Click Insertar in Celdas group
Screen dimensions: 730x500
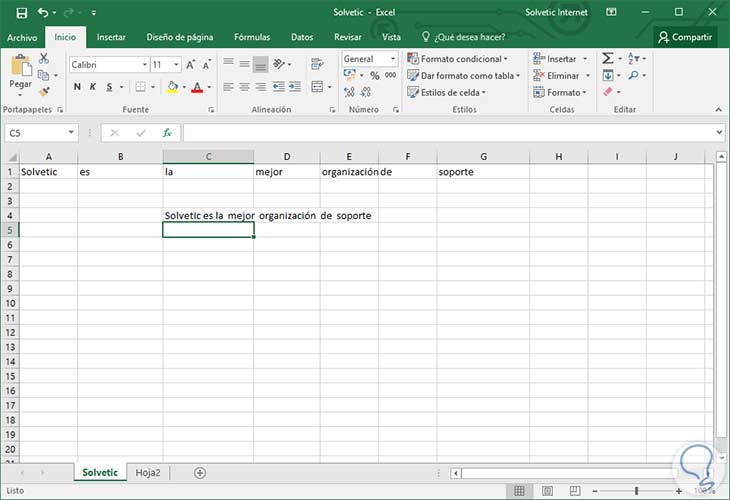[561, 59]
